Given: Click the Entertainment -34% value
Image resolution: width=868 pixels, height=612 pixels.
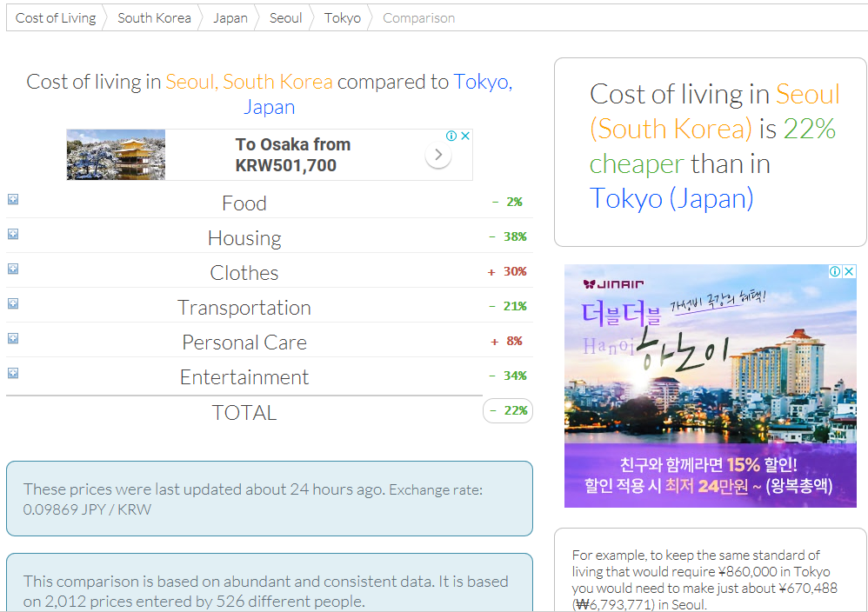Looking at the screenshot, I should pos(508,376).
